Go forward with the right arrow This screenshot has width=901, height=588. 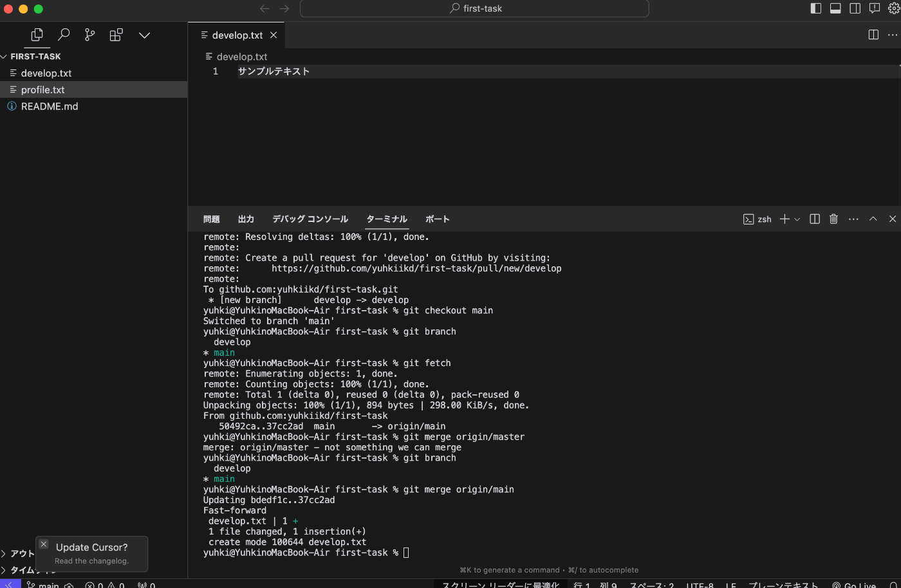click(x=284, y=8)
